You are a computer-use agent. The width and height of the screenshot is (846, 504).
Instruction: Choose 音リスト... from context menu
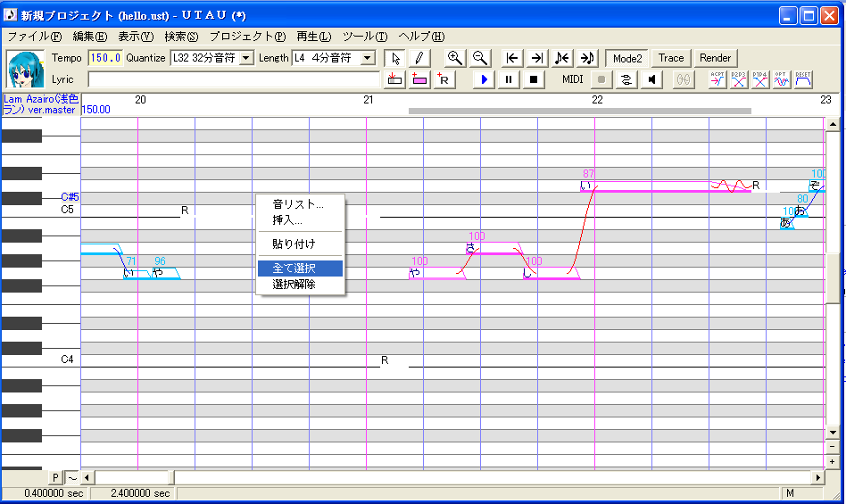300,204
